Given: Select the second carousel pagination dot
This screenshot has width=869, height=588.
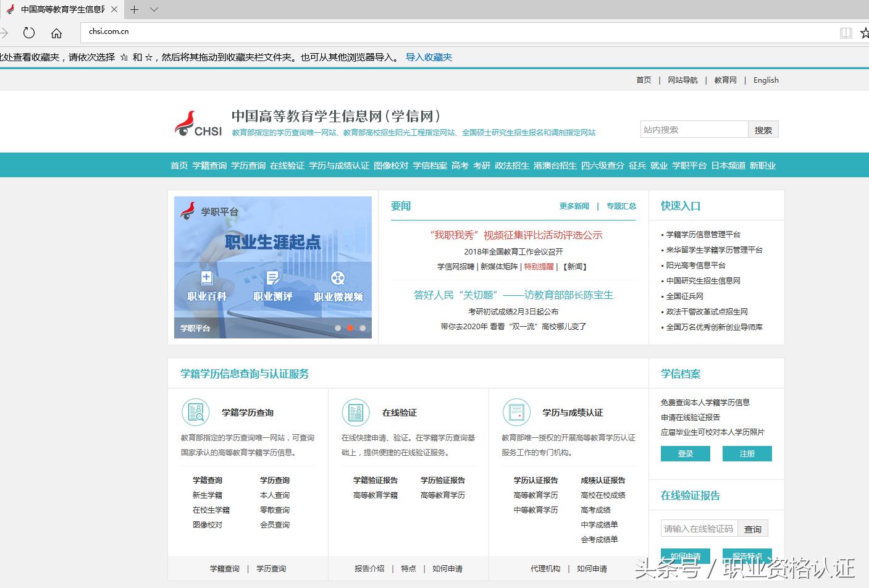Looking at the screenshot, I should coord(350,328).
